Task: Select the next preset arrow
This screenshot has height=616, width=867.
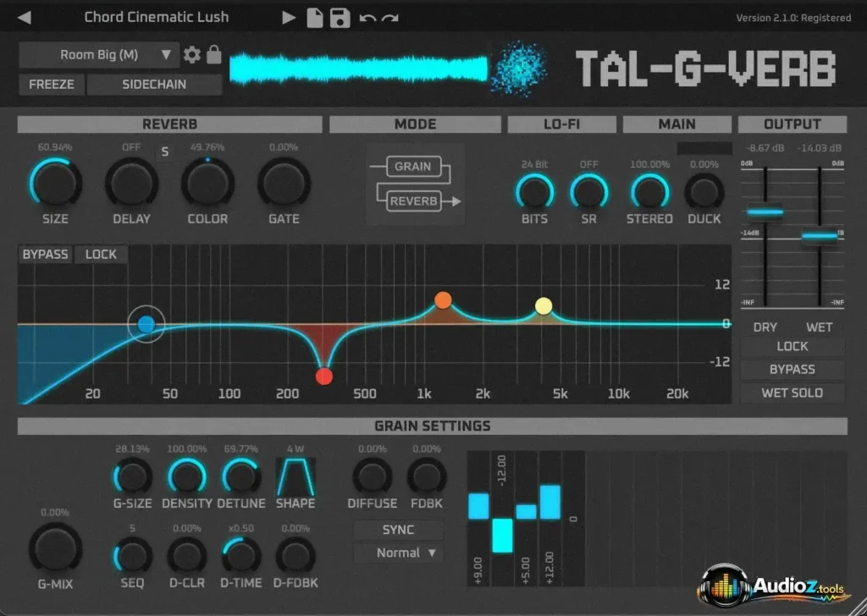Action: (288, 17)
